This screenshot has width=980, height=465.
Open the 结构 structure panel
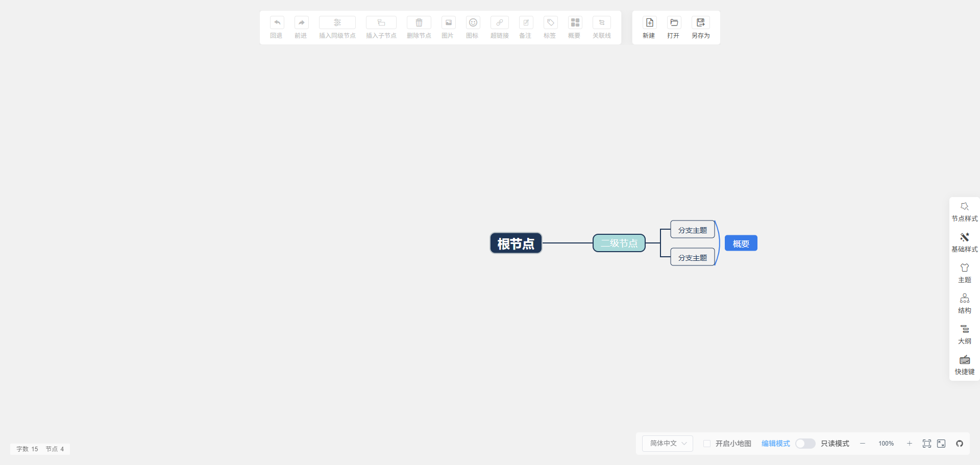pyautogui.click(x=965, y=304)
